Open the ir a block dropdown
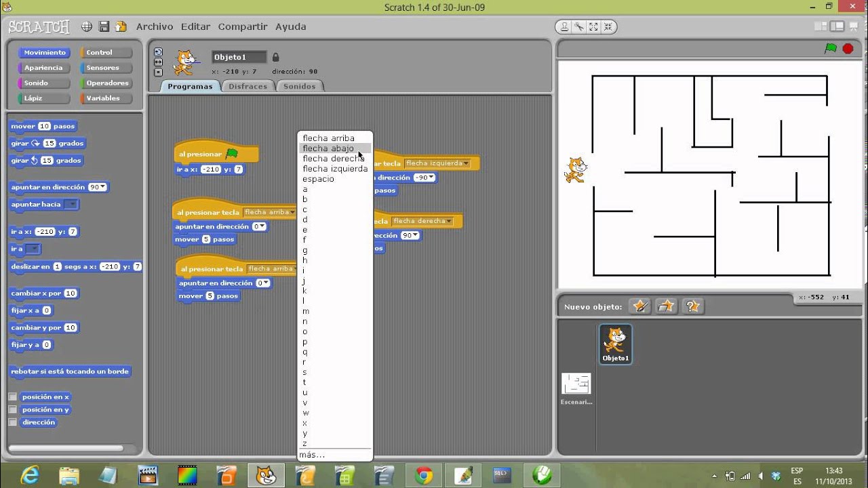Image resolution: width=868 pixels, height=488 pixels. [x=33, y=249]
